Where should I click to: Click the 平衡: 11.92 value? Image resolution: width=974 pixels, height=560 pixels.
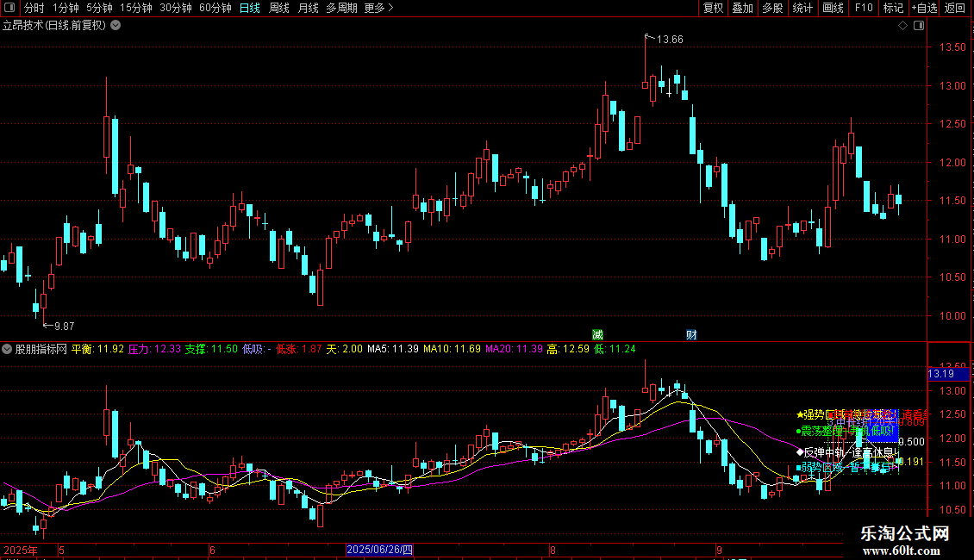[x=97, y=349]
